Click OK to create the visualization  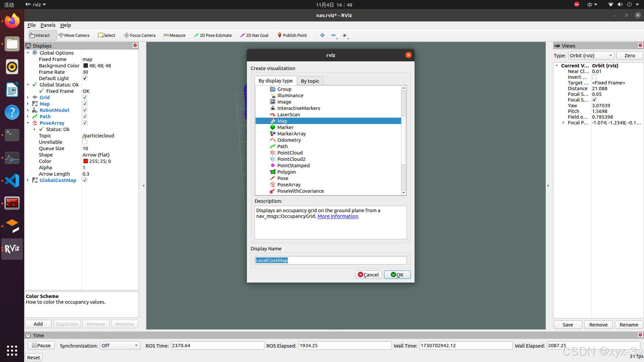click(x=397, y=275)
